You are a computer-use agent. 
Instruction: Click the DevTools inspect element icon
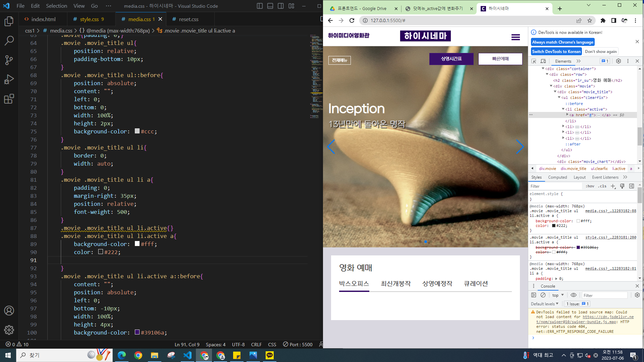click(x=534, y=61)
